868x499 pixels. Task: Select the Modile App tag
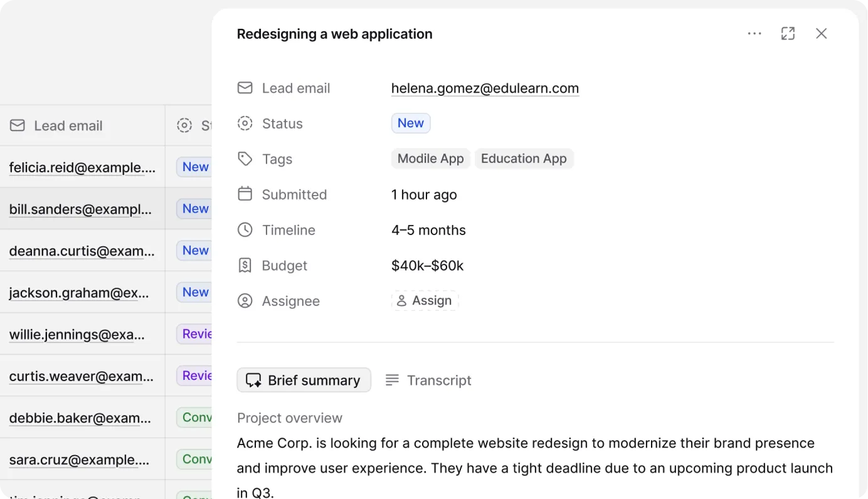point(431,159)
